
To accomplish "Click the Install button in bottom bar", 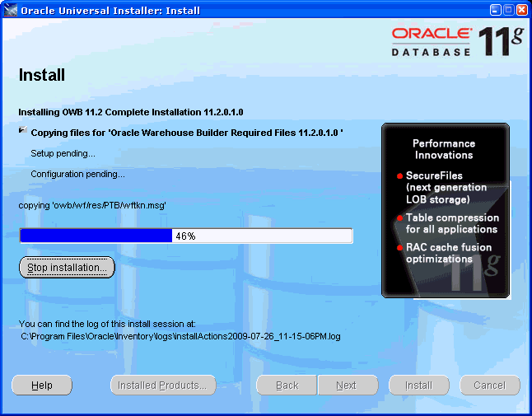I will pos(418,385).
